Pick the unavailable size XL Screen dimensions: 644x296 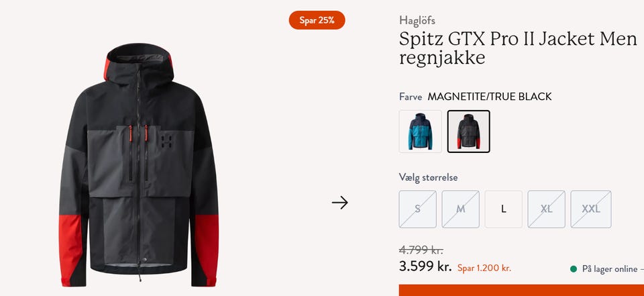[x=546, y=209]
